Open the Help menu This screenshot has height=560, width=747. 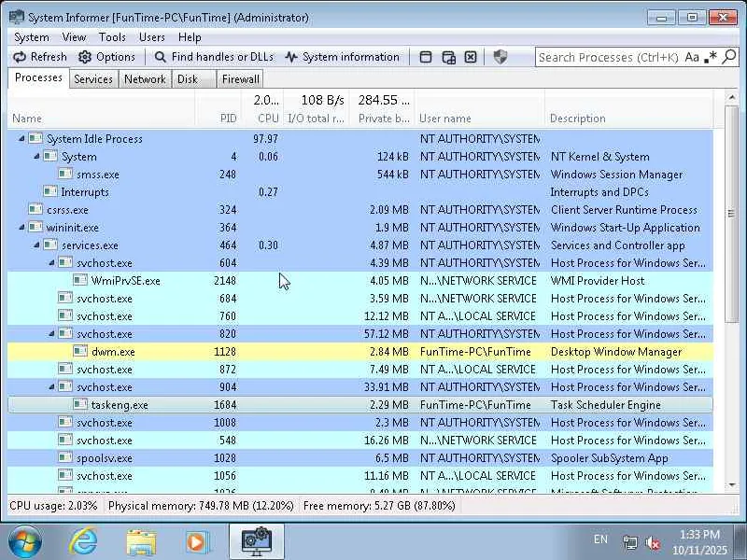[190, 37]
